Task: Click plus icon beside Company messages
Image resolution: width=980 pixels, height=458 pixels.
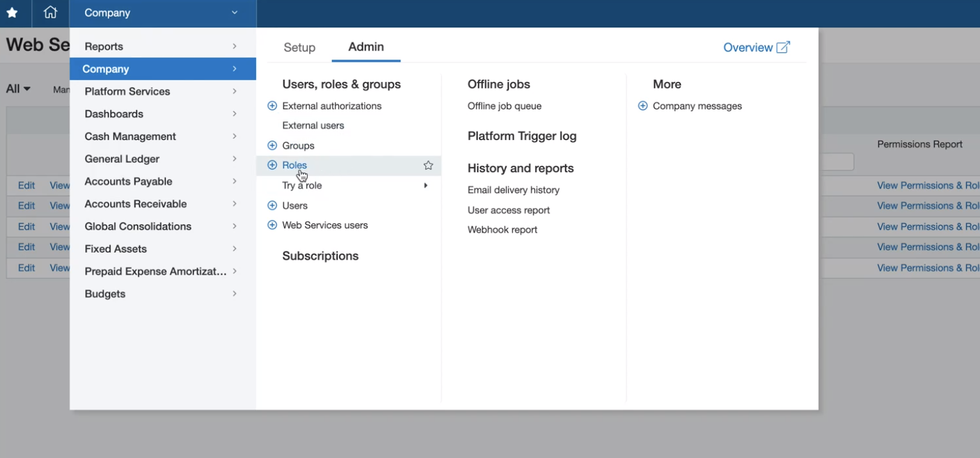Action: click(643, 106)
